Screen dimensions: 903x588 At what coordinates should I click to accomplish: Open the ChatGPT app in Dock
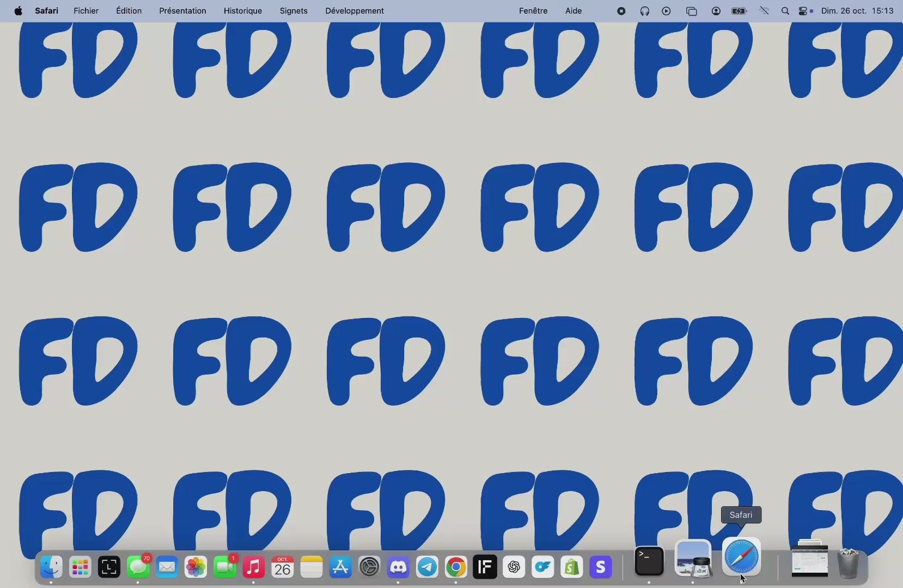(514, 567)
